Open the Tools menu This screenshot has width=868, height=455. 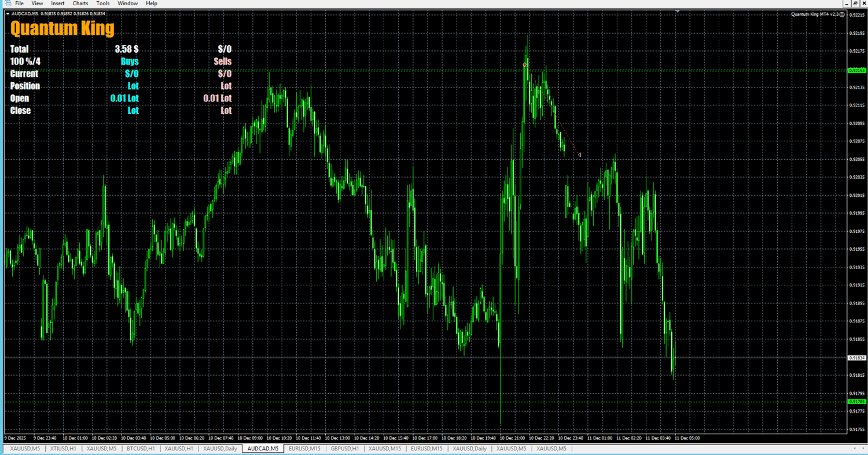pyautogui.click(x=103, y=3)
